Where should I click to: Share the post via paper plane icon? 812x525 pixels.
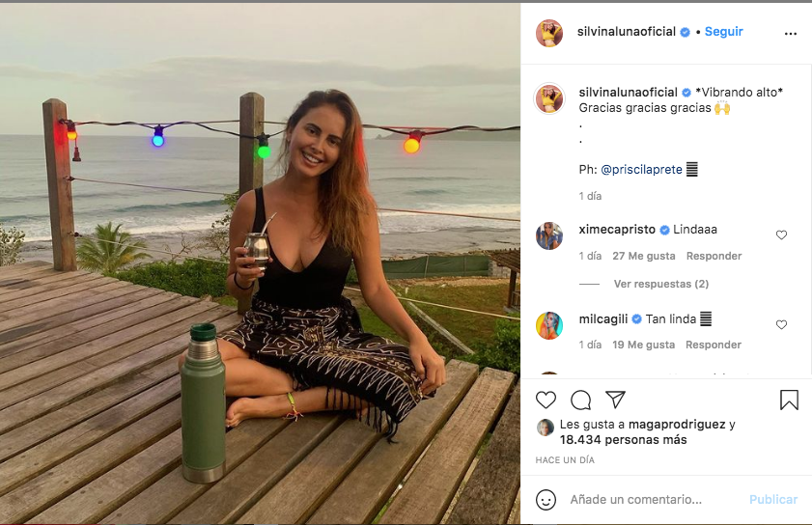pyautogui.click(x=615, y=400)
